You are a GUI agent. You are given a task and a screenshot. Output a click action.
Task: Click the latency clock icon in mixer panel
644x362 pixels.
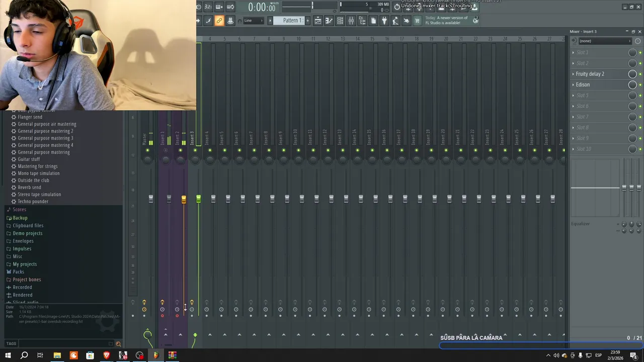[x=637, y=41]
